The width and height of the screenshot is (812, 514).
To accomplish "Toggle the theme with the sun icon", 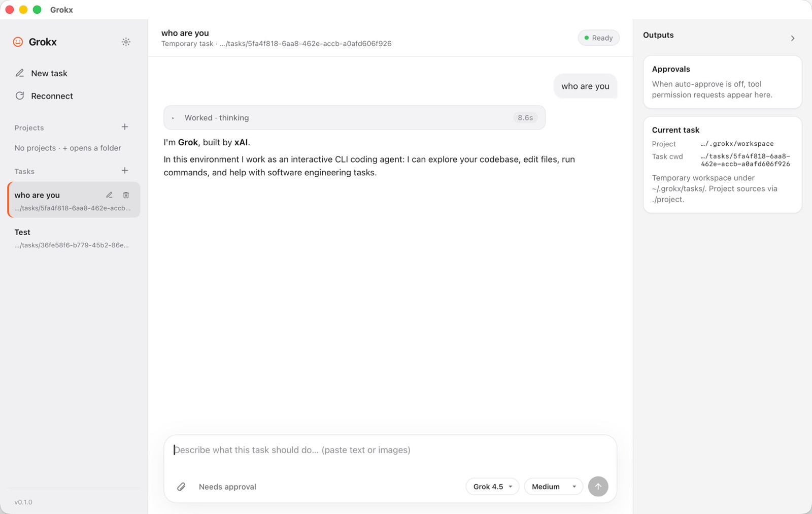I will coord(126,42).
